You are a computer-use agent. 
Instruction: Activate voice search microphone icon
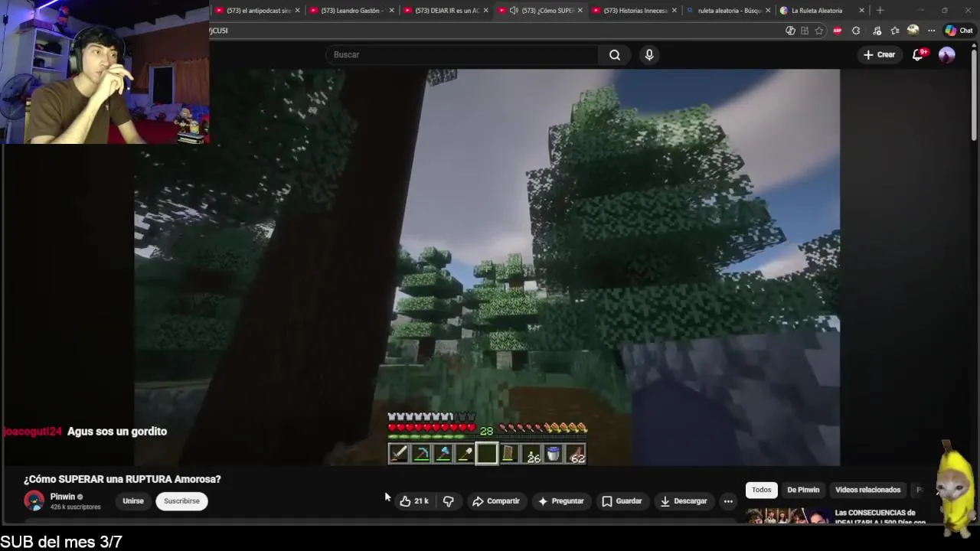[x=649, y=54]
